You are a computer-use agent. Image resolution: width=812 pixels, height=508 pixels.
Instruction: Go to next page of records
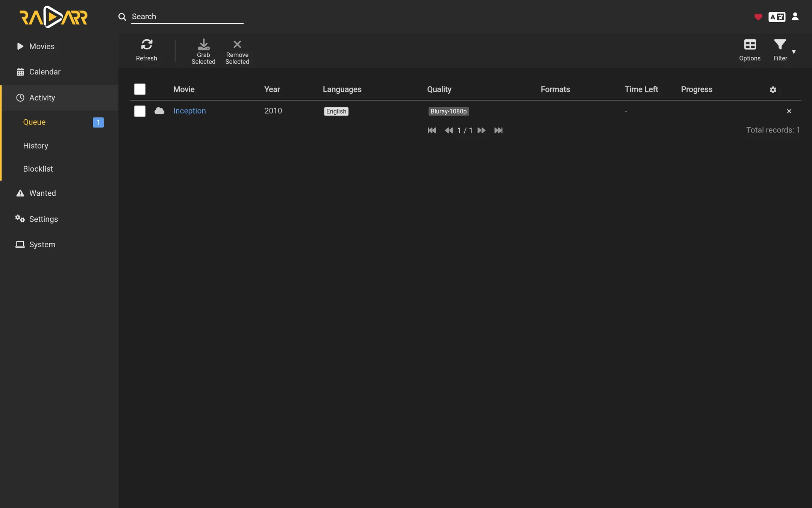click(482, 131)
